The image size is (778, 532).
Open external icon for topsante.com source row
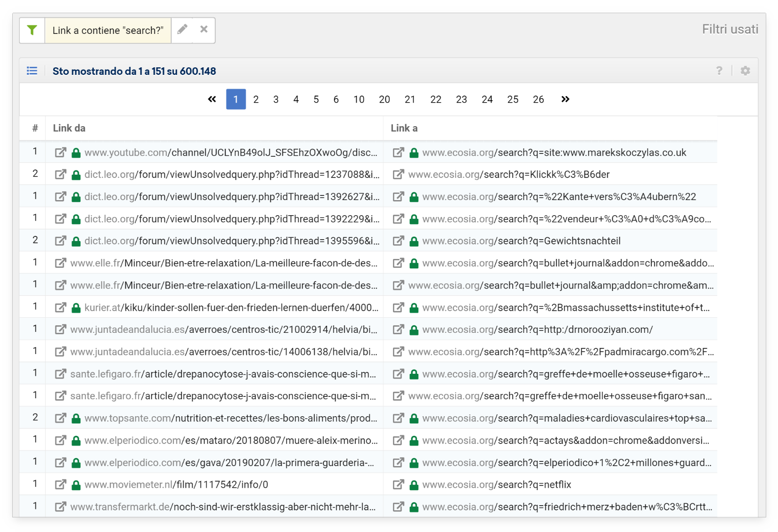click(60, 418)
